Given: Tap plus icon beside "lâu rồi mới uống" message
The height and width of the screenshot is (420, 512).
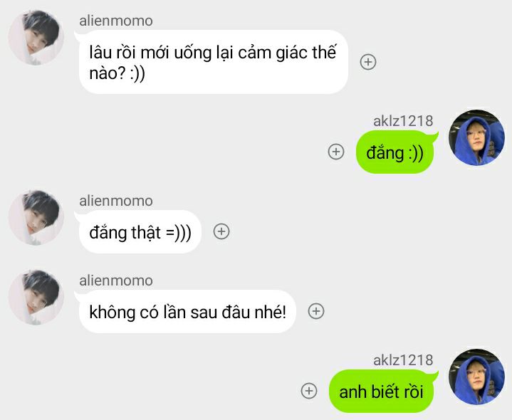Looking at the screenshot, I should (368, 62).
